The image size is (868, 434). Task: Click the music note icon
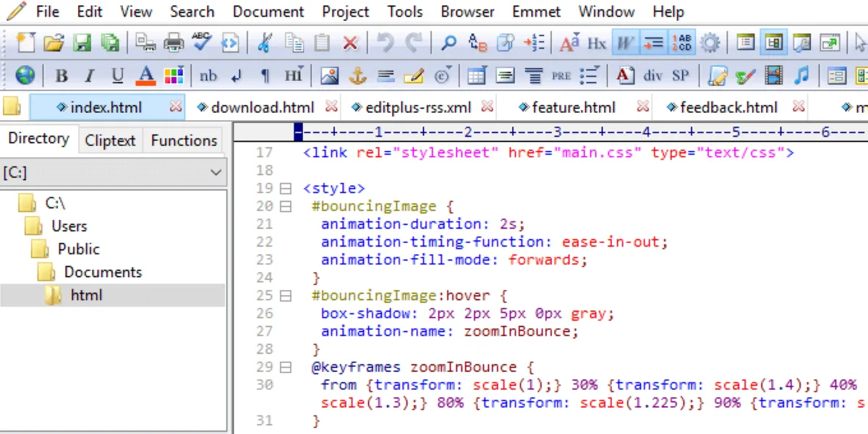click(x=801, y=75)
